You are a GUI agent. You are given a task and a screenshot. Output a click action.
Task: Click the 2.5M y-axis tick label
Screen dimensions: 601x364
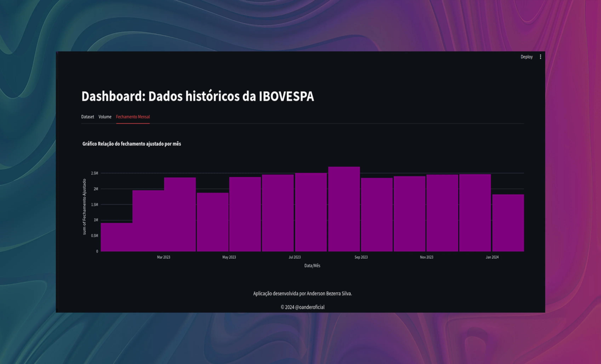pyautogui.click(x=94, y=173)
